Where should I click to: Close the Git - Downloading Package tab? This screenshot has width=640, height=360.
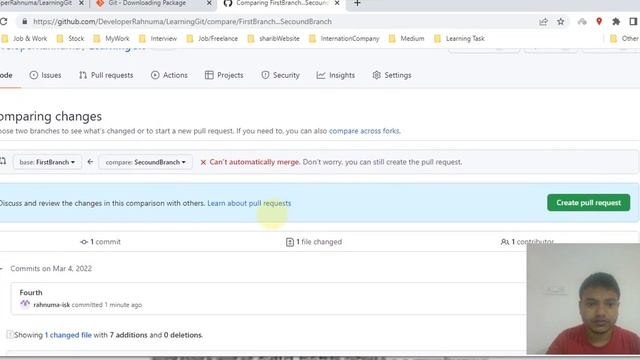pos(209,3)
